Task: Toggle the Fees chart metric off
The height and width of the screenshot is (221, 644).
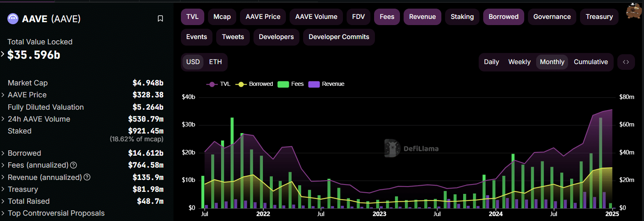Action: (386, 17)
